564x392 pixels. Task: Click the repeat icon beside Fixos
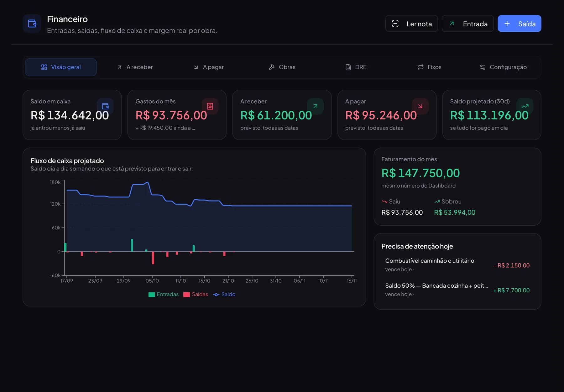click(x=420, y=67)
